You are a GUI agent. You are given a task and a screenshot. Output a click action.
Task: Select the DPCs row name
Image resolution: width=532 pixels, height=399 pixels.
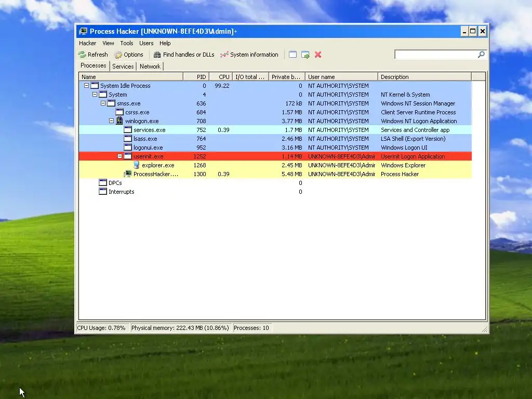pyautogui.click(x=115, y=183)
